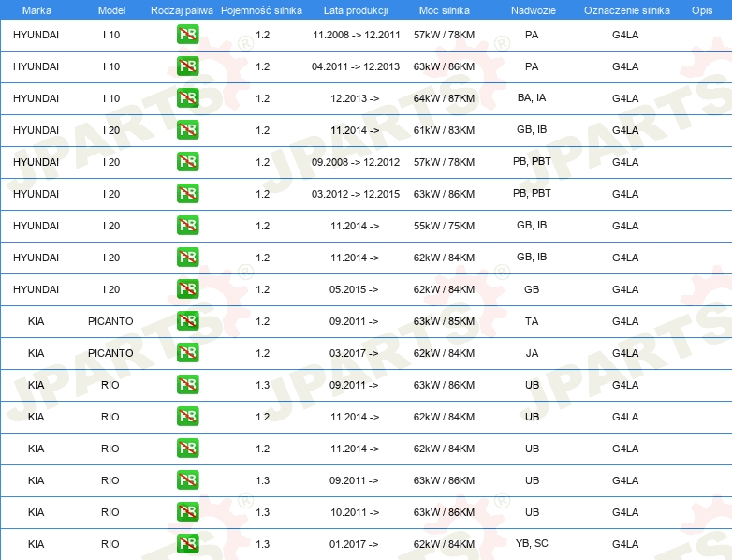732x560 pixels.
Task: Click the Nadwozie column header
Action: [534, 10]
